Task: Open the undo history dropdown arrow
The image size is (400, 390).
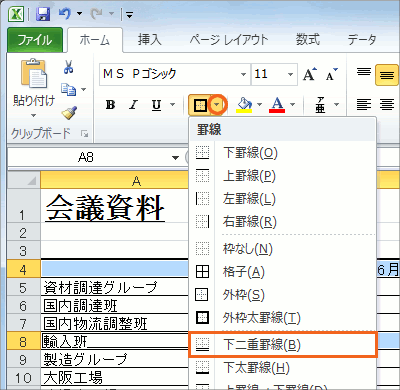Action: click(x=79, y=14)
